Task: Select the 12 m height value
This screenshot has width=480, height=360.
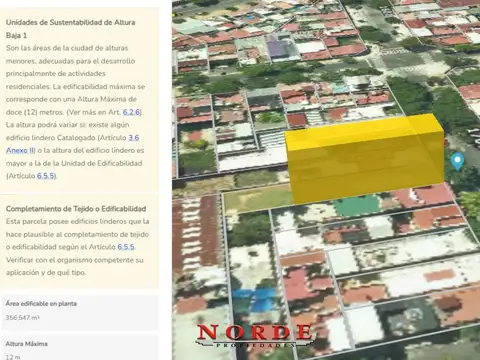Action: [13, 357]
